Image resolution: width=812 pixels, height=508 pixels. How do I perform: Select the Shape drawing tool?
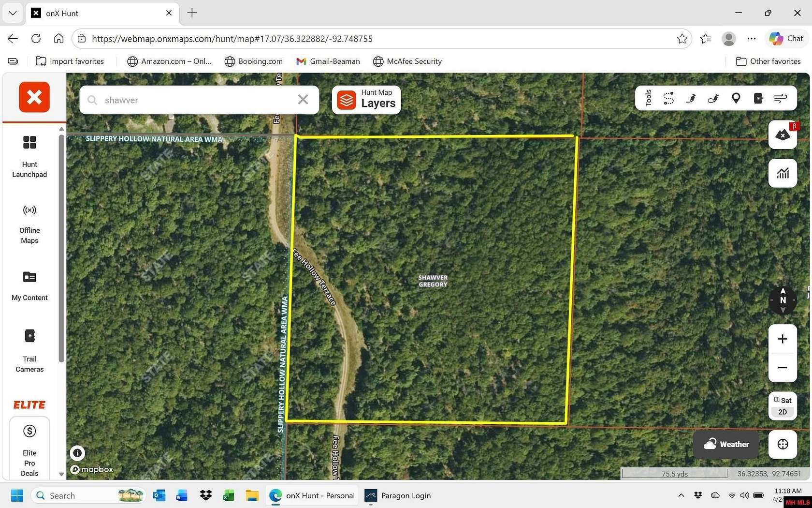(x=713, y=98)
